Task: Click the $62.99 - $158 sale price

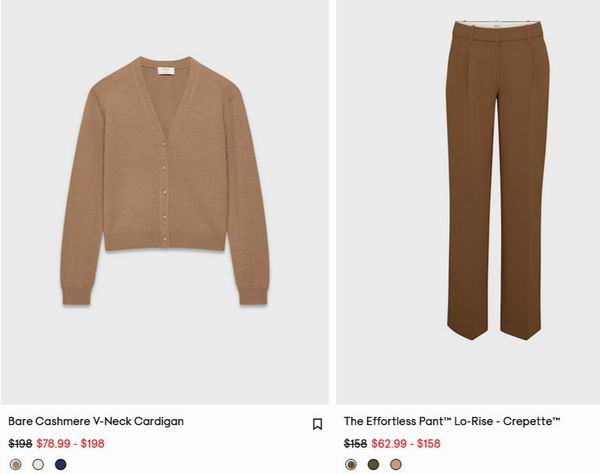Action: click(406, 444)
